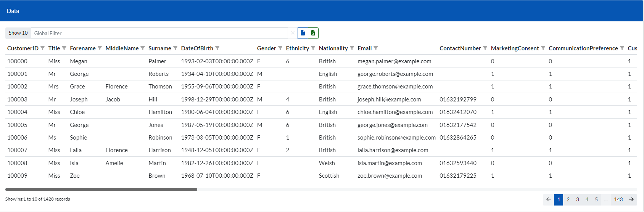Screen dimensions: 644x212
Task: Open the Email column filter icon
Action: 376,48
